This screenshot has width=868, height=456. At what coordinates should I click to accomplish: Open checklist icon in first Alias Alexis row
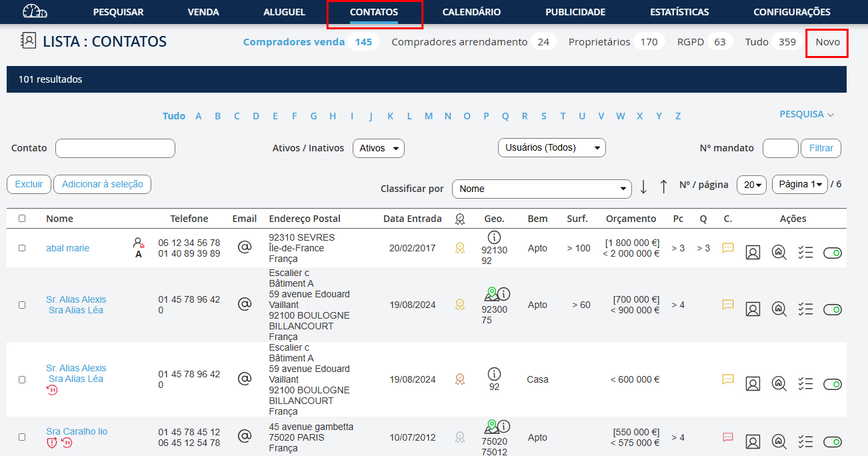805,309
